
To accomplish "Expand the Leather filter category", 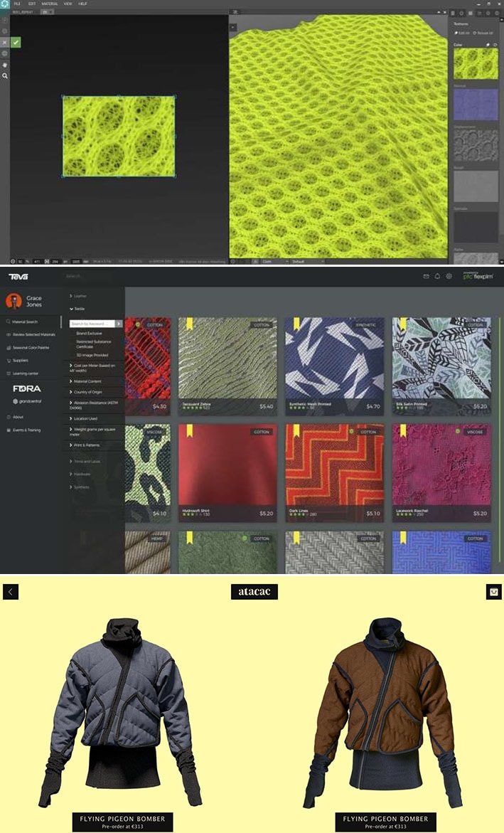I will [x=79, y=296].
